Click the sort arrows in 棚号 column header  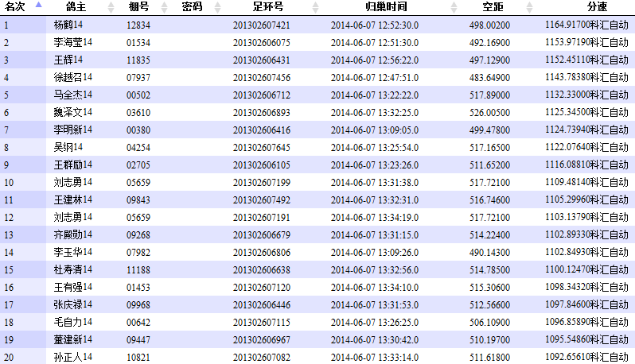coord(164,7)
